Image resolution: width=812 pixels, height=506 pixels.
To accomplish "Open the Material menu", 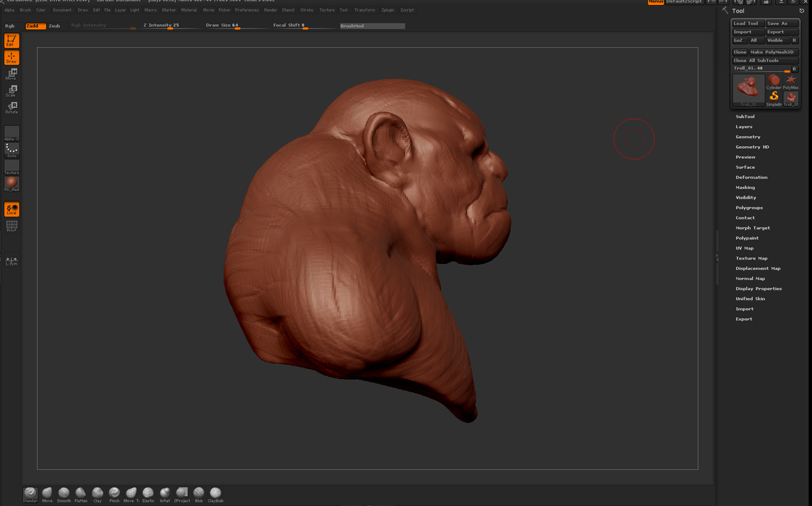I will click(x=189, y=10).
